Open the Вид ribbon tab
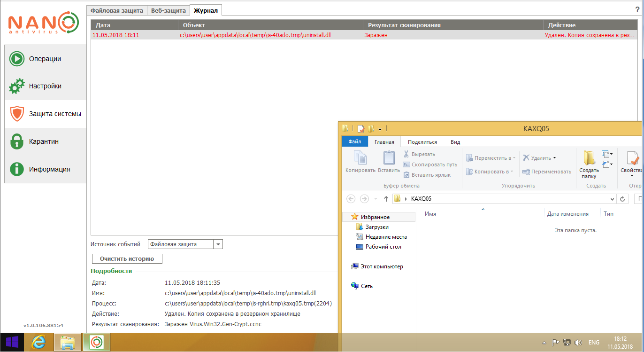The height and width of the screenshot is (352, 644). (x=455, y=142)
